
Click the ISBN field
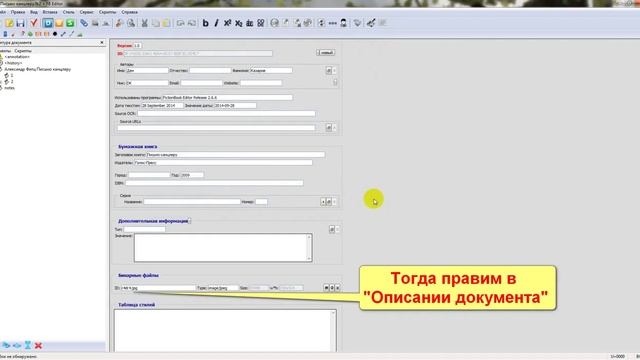214,183
